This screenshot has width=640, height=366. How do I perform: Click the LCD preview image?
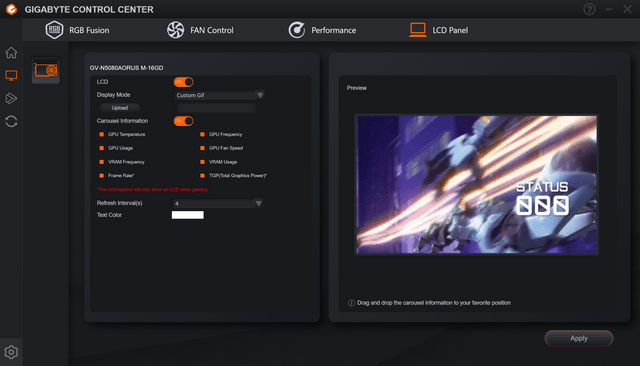pos(477,184)
